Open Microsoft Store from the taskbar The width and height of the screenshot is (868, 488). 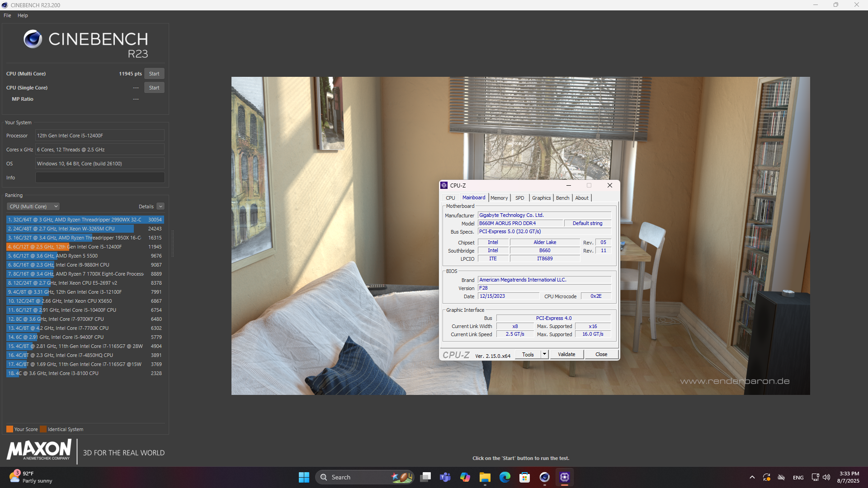click(x=525, y=477)
